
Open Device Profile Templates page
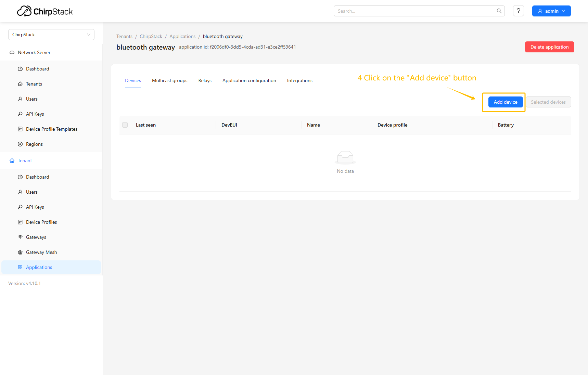tap(52, 129)
